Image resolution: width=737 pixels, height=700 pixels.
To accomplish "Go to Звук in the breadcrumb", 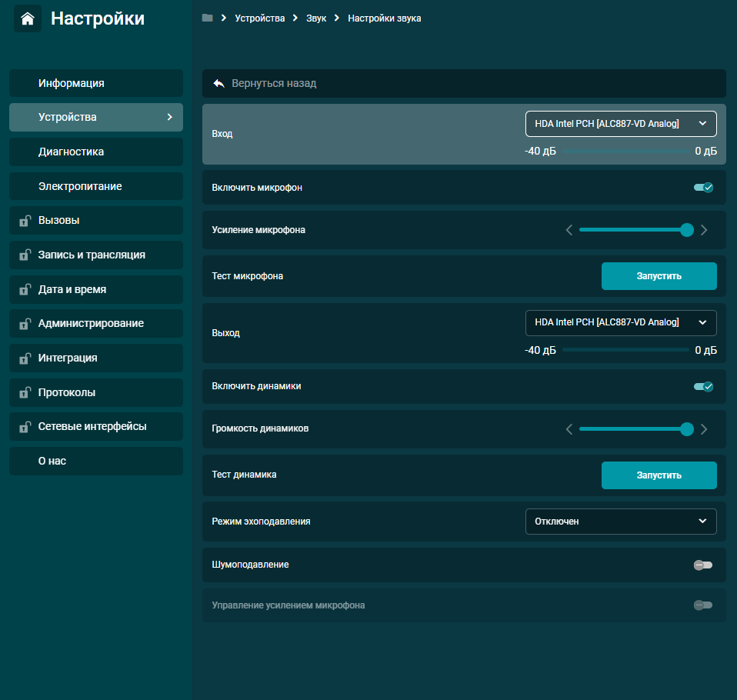I will pos(316,18).
